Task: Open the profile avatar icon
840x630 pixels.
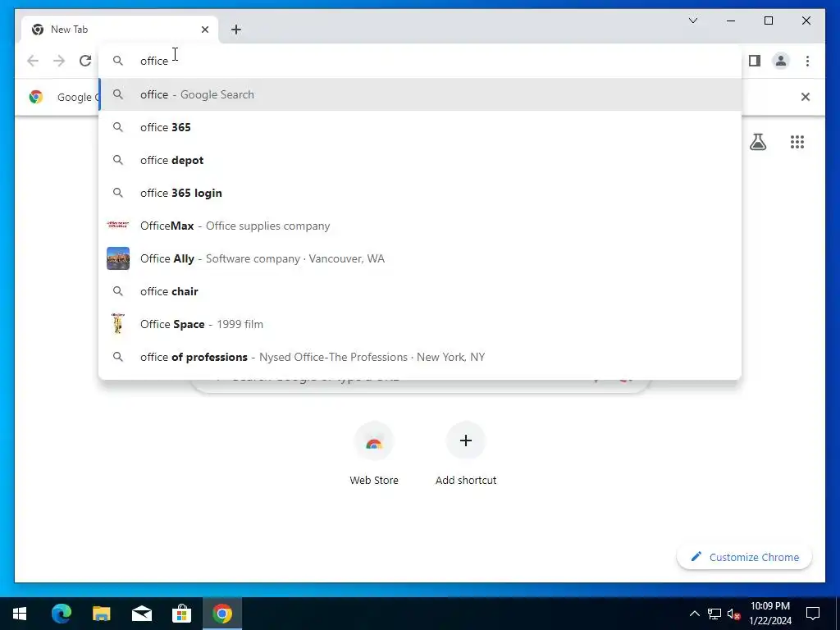Action: [781, 61]
